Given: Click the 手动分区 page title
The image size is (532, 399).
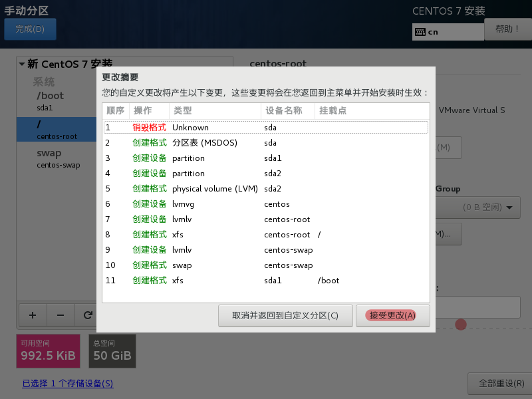Looking at the screenshot, I should point(27,11).
